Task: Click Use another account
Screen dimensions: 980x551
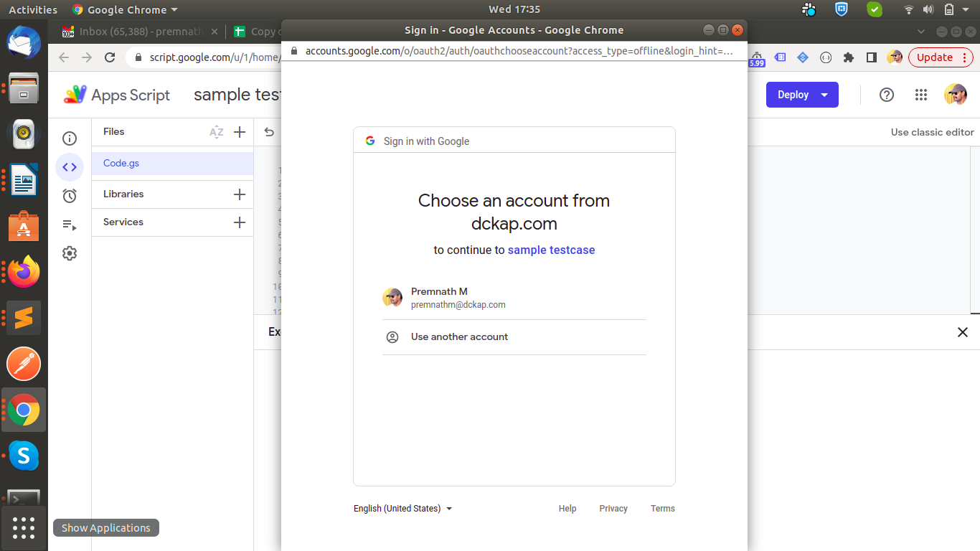Action: point(514,337)
